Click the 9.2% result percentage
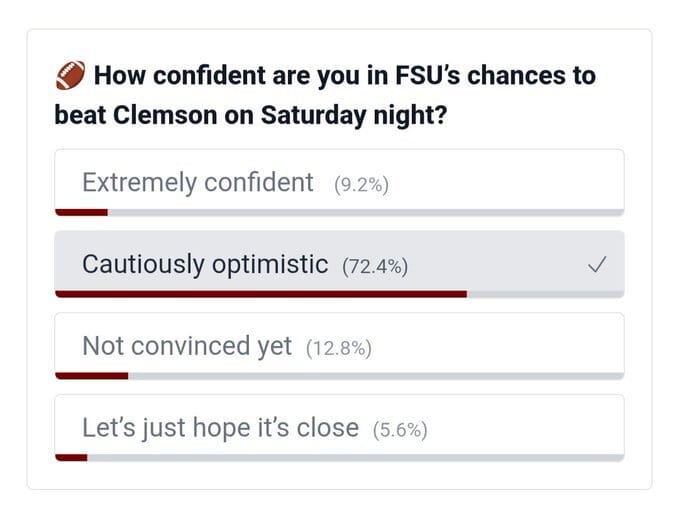This screenshot has width=679, height=524. click(361, 185)
